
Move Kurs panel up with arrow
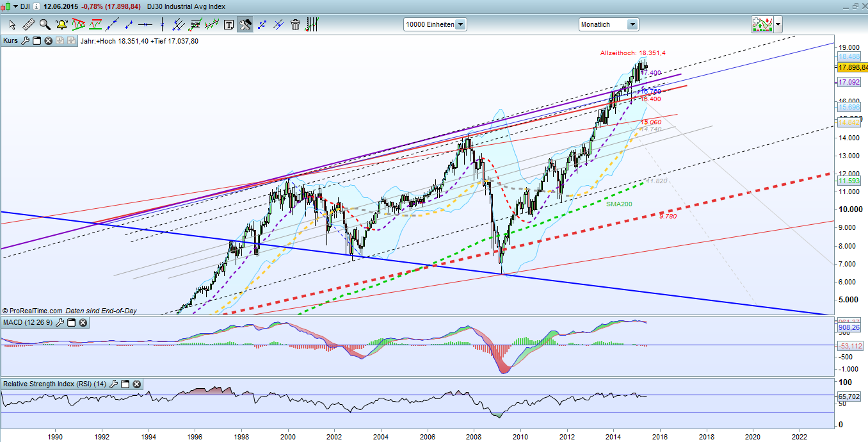(71, 40)
